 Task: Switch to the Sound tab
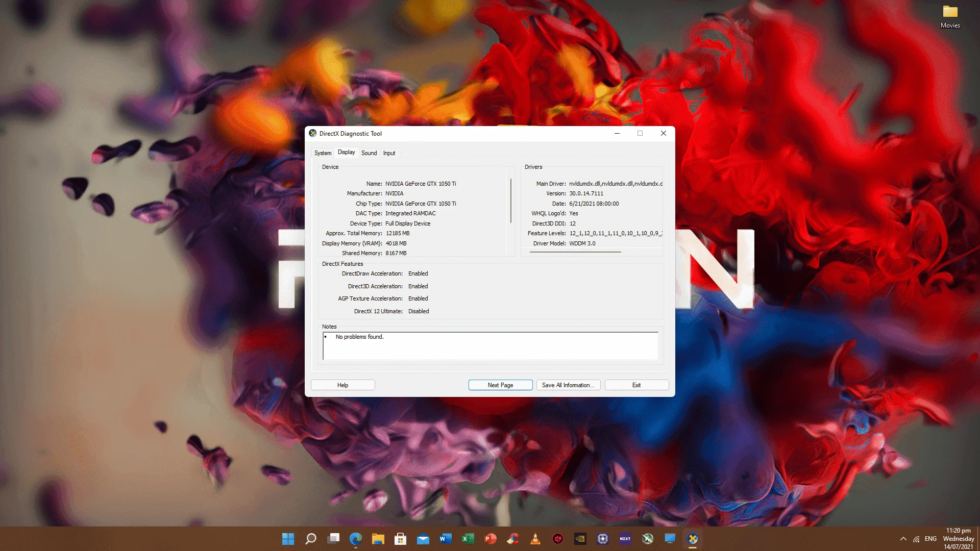click(369, 153)
